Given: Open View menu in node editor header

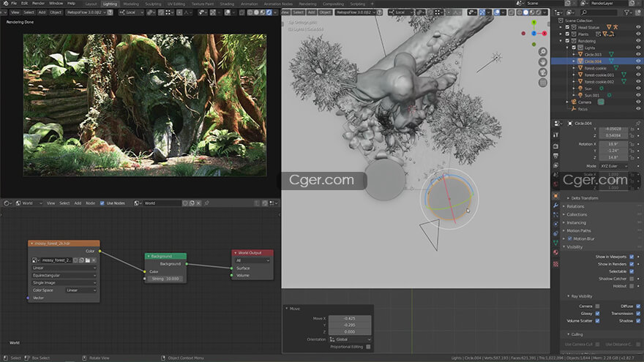Looking at the screenshot, I should (50, 203).
